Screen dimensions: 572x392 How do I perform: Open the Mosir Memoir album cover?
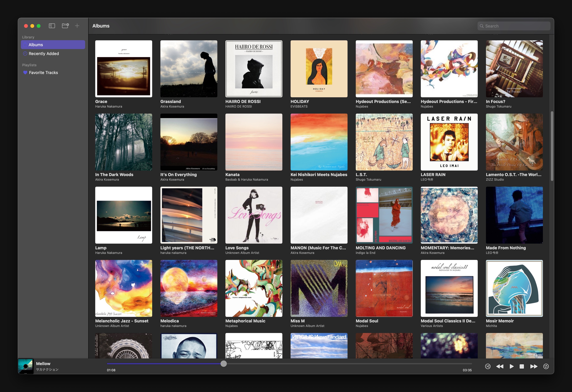[514, 288]
